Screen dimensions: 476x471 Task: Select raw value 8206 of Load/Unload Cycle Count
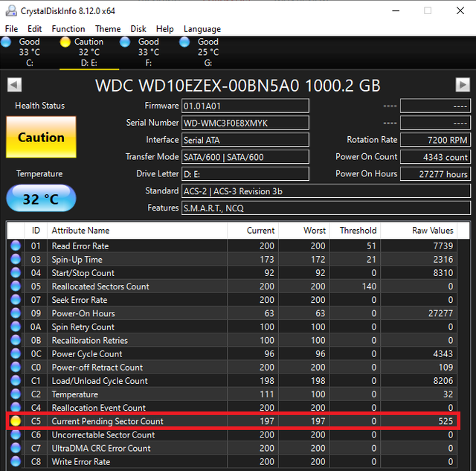[x=443, y=381]
